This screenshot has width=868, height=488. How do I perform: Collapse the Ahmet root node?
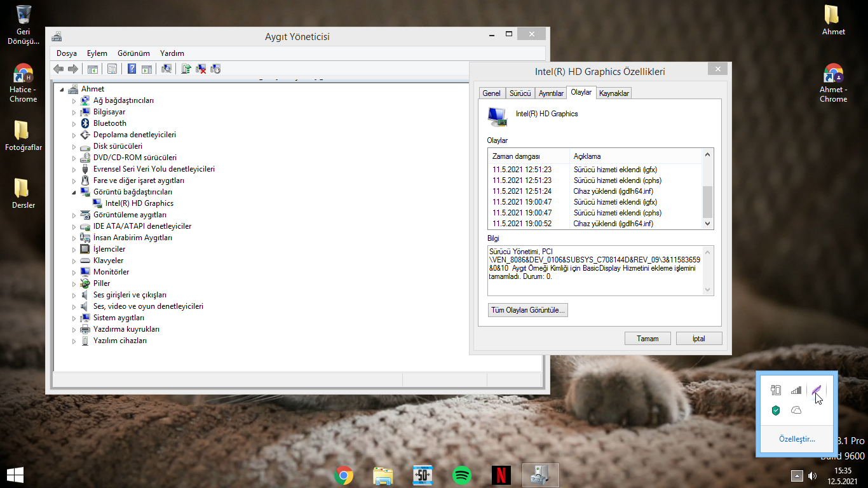(62, 89)
